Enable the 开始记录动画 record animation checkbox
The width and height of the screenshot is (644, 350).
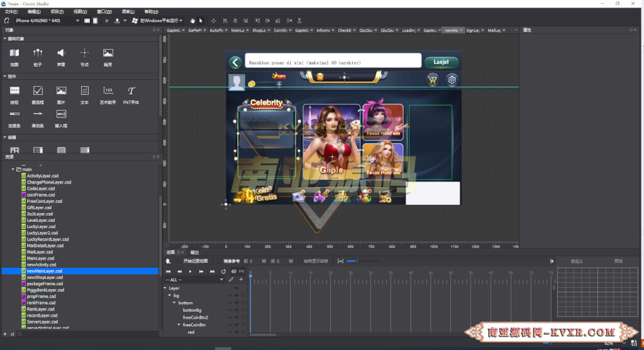tap(179, 261)
